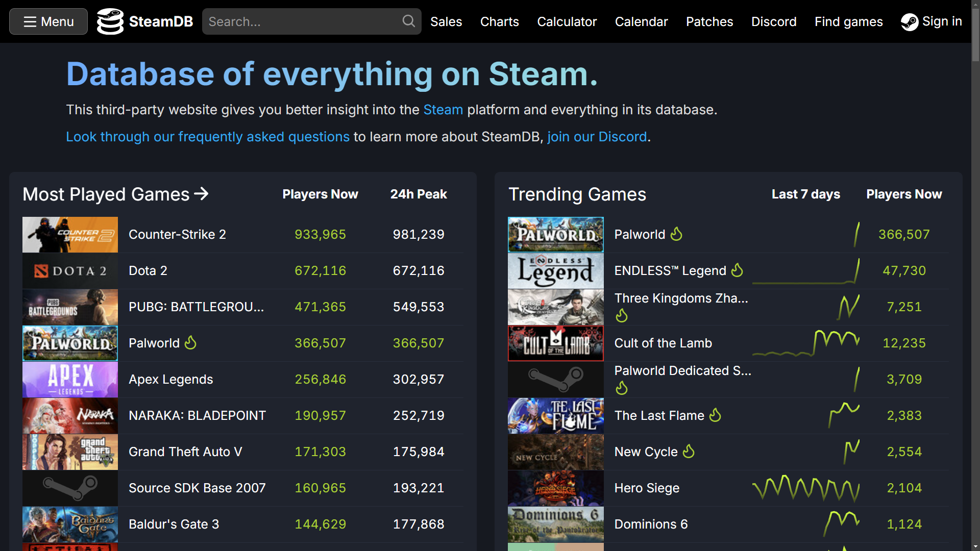Click Source SDK Base 2007 placeholder icon
The image size is (980, 551).
tap(70, 488)
